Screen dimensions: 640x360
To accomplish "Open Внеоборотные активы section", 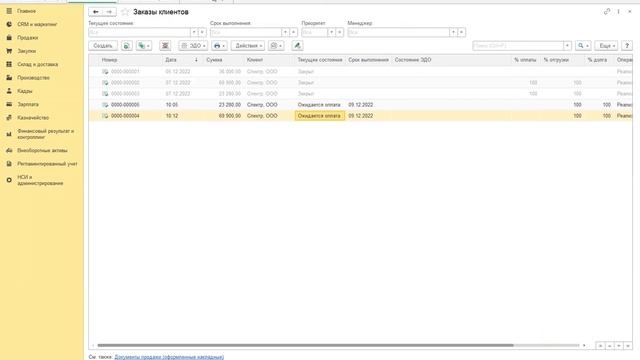I will 42,151.
